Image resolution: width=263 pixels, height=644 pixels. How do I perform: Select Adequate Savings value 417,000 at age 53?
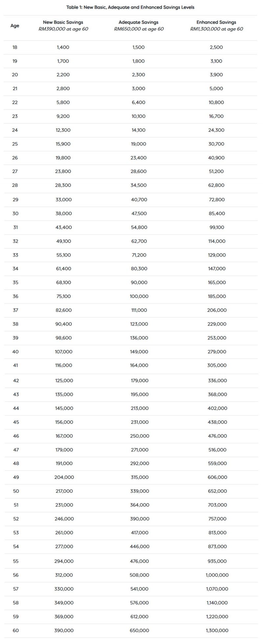(x=139, y=532)
